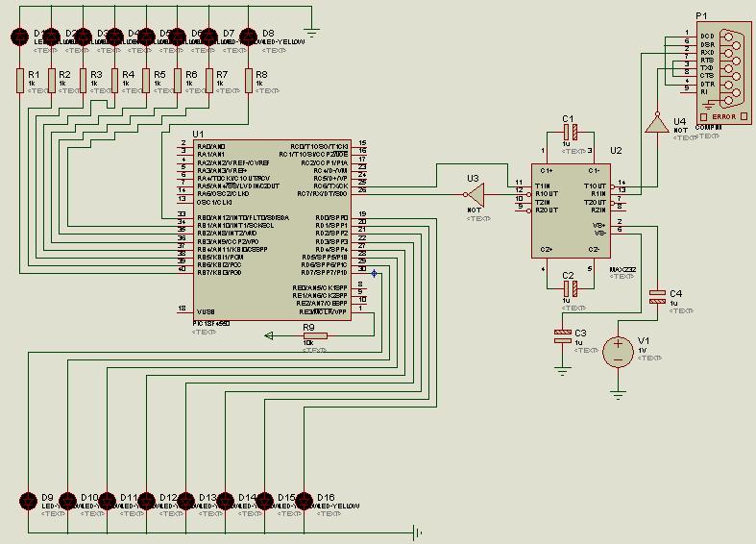
Task: Select resistor R3 symbol
Action: tap(83, 81)
